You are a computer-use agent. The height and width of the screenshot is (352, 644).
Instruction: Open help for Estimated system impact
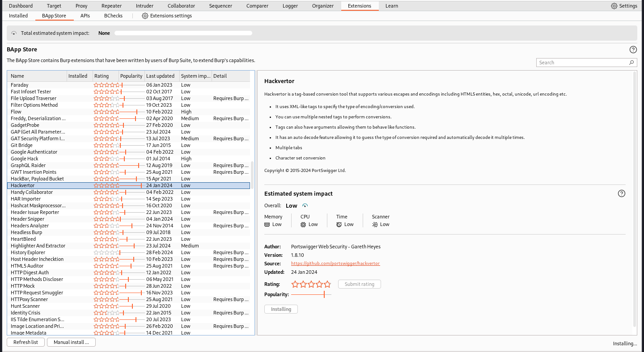[621, 193]
